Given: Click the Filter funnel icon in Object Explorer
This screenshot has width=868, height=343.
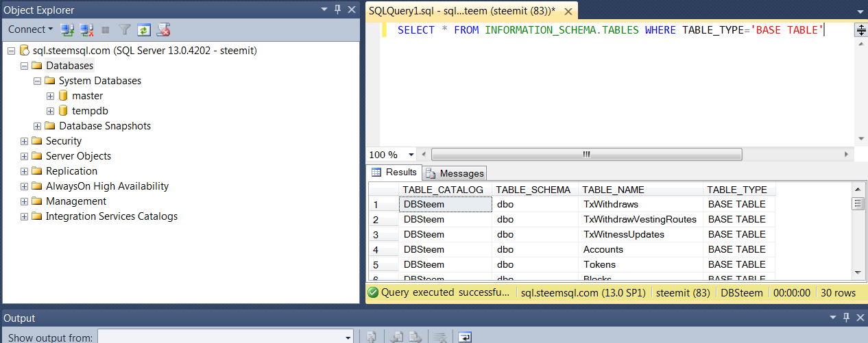Looking at the screenshot, I should 125,29.
